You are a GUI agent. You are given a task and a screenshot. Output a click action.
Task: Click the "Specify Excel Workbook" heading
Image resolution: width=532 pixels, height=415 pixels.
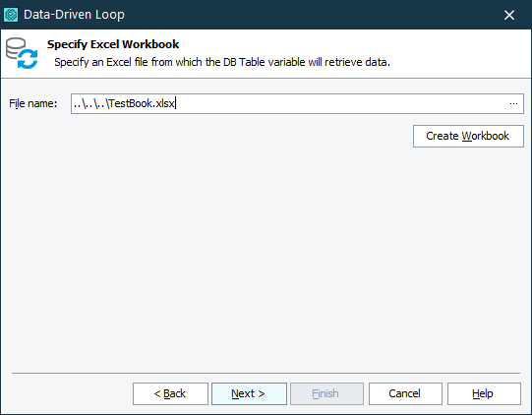coord(113,44)
